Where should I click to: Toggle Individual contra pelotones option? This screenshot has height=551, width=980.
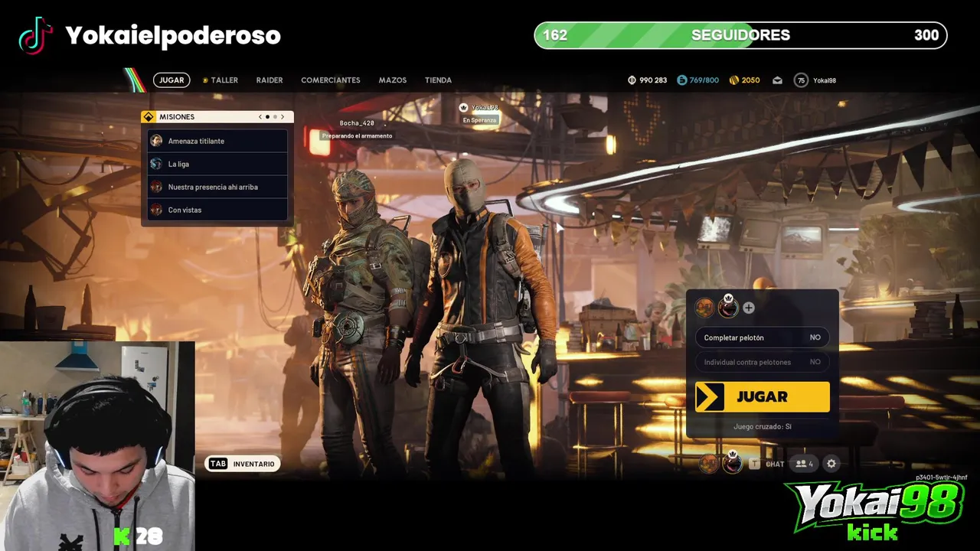pyautogui.click(x=762, y=362)
